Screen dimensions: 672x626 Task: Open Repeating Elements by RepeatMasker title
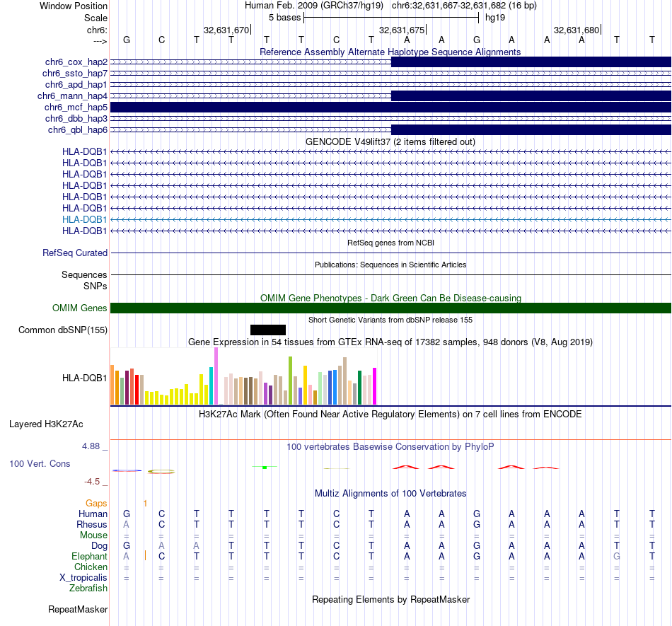[x=390, y=599]
